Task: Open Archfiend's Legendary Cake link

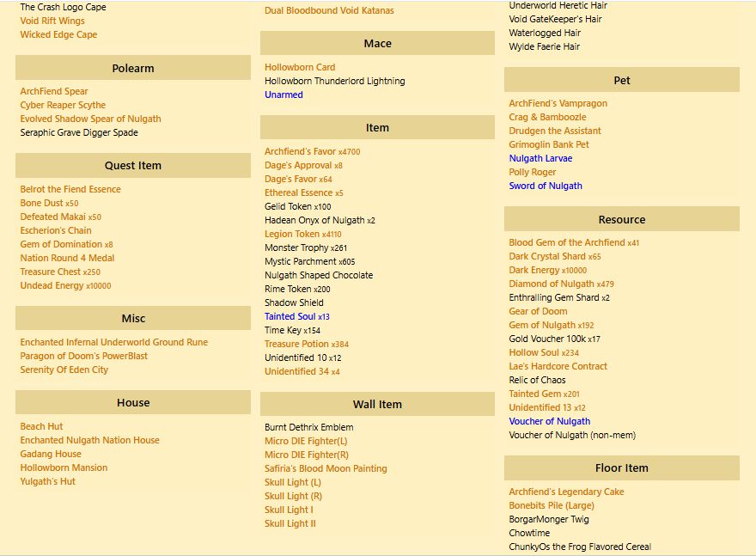Action: point(566,492)
